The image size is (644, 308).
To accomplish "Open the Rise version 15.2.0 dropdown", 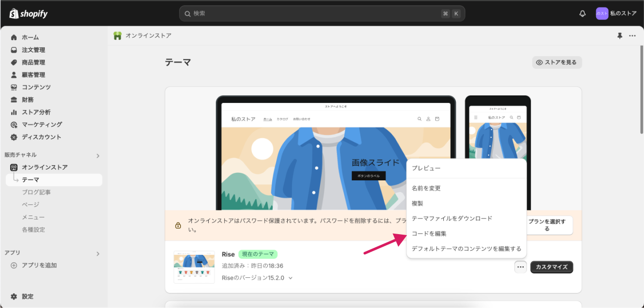I will (290, 278).
